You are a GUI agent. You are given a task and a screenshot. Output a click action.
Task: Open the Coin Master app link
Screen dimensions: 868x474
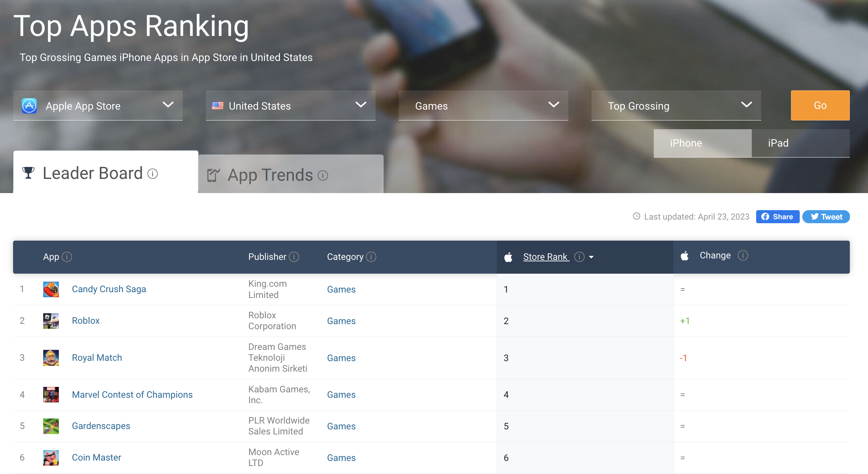click(97, 458)
